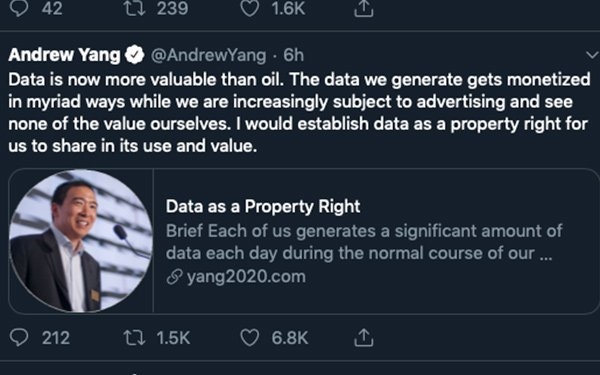Click the @AndrewYang handle
The width and height of the screenshot is (600, 375).
[x=209, y=55]
